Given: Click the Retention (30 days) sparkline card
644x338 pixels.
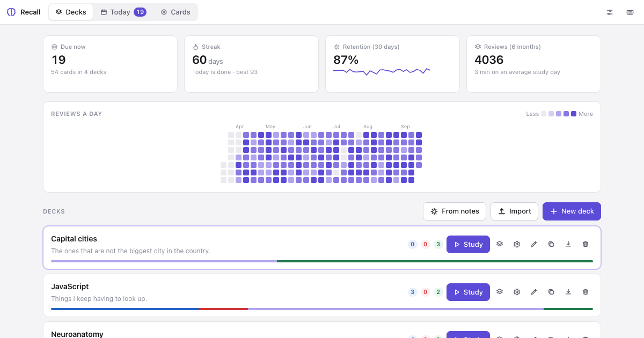Looking at the screenshot, I should (392, 64).
